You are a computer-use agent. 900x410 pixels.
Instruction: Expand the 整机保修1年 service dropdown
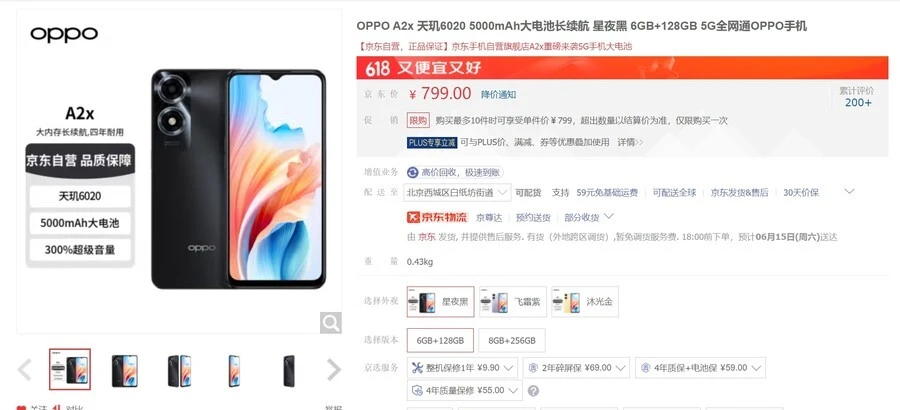point(462,368)
